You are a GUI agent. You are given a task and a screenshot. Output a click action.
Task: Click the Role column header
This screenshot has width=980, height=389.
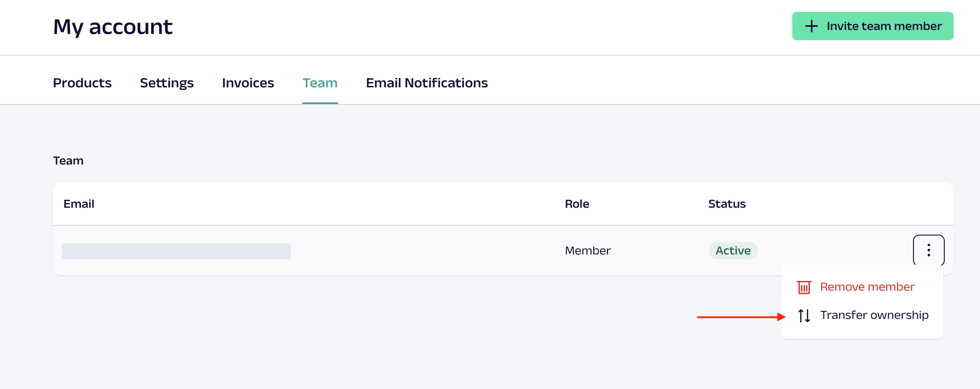pos(577,204)
